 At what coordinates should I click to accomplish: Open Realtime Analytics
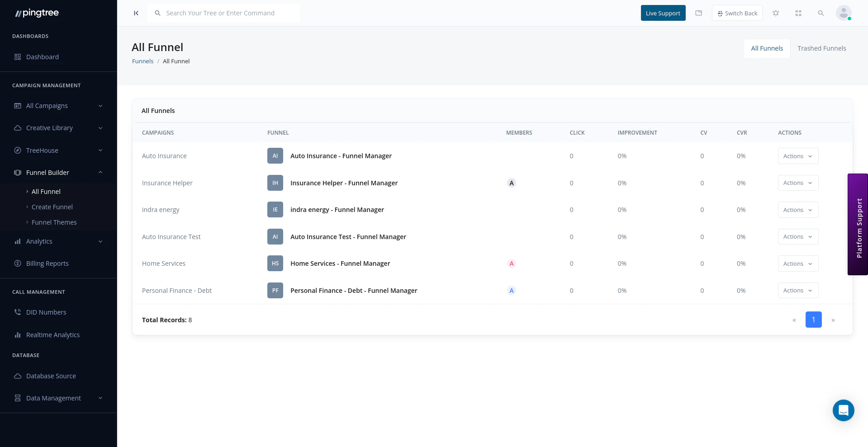coord(53,334)
